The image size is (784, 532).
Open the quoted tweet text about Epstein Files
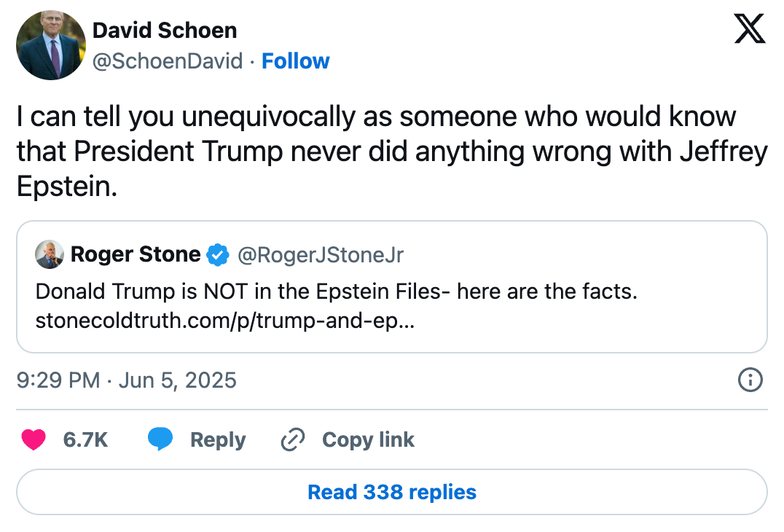tap(337, 292)
